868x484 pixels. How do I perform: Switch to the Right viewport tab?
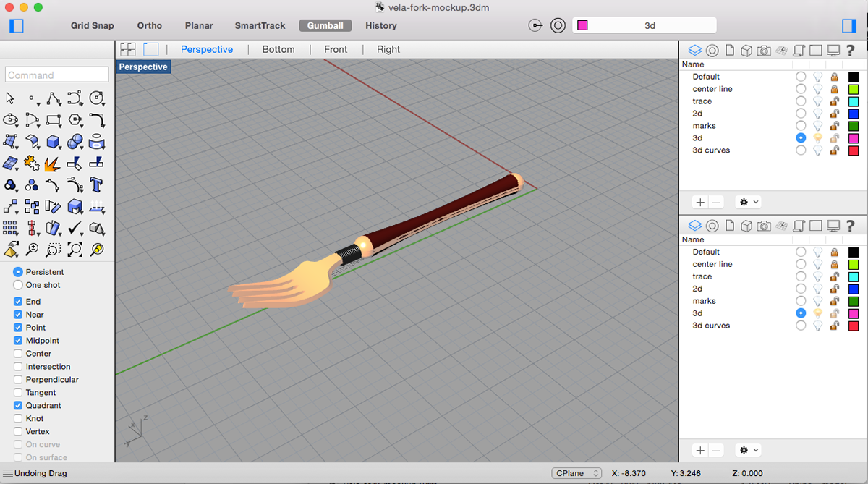(x=388, y=50)
